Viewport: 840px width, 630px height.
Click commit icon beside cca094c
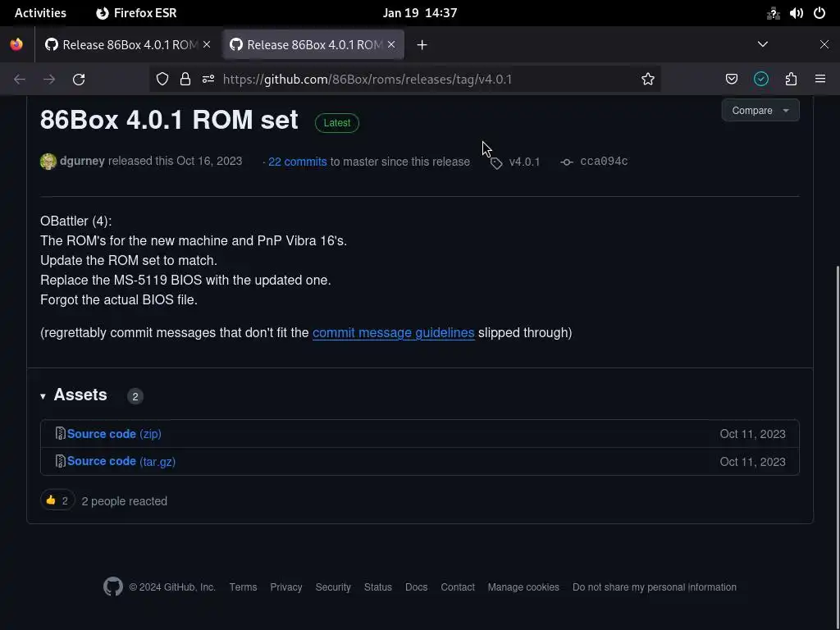click(566, 162)
